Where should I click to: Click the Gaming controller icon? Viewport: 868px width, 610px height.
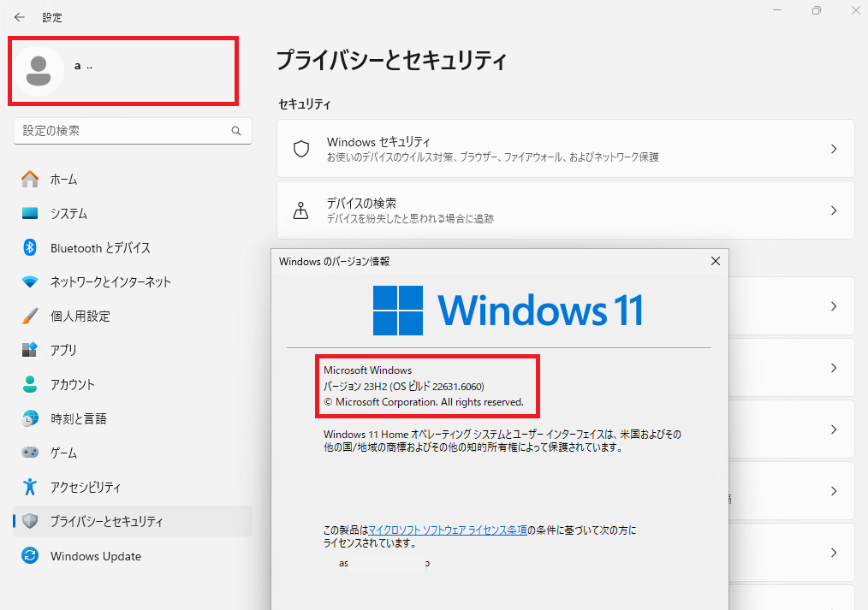pyautogui.click(x=30, y=453)
